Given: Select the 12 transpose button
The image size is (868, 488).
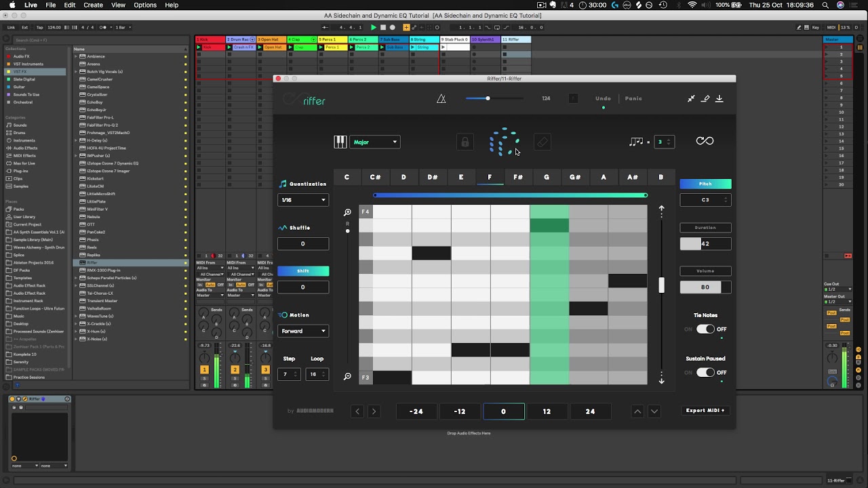Looking at the screenshot, I should point(547,411).
